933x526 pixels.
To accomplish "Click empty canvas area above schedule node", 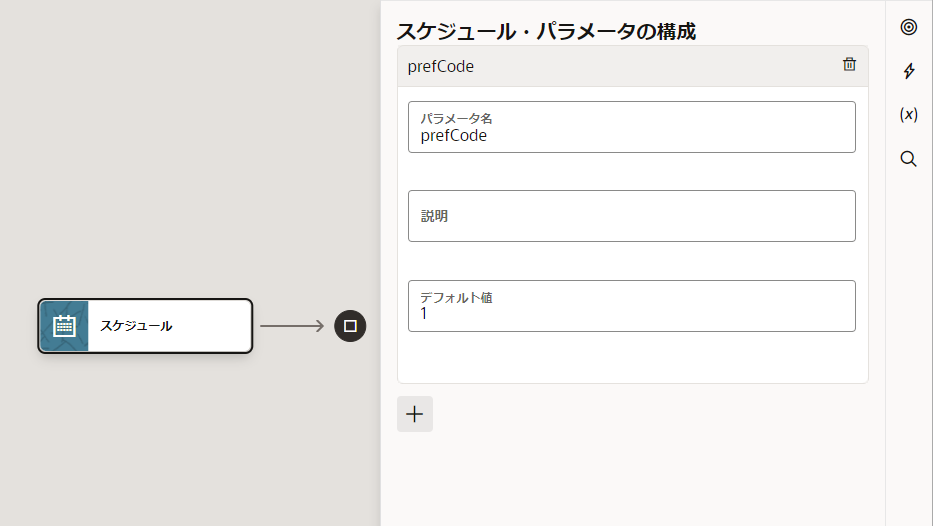I will tap(180, 150).
